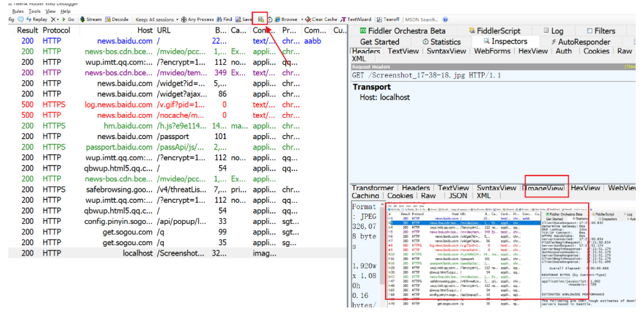Select the request inspector XML tab
Screen dimensions: 644x313
click(359, 59)
